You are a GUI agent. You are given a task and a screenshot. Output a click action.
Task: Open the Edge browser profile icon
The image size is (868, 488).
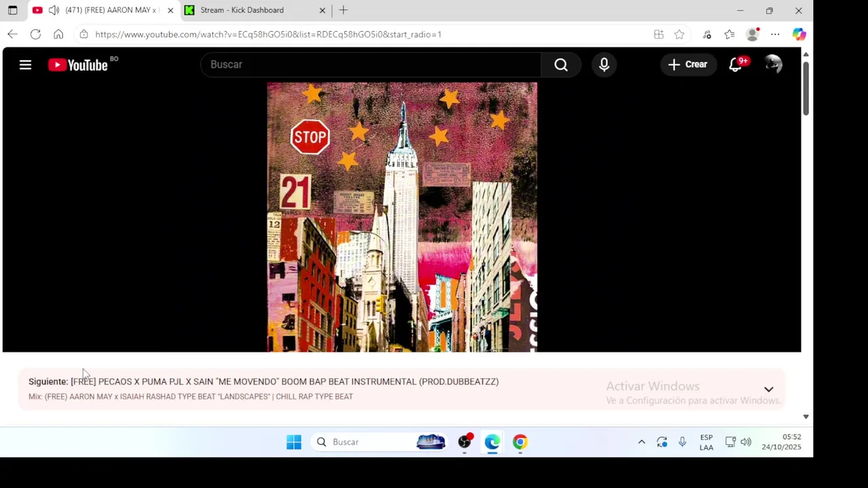[753, 34]
